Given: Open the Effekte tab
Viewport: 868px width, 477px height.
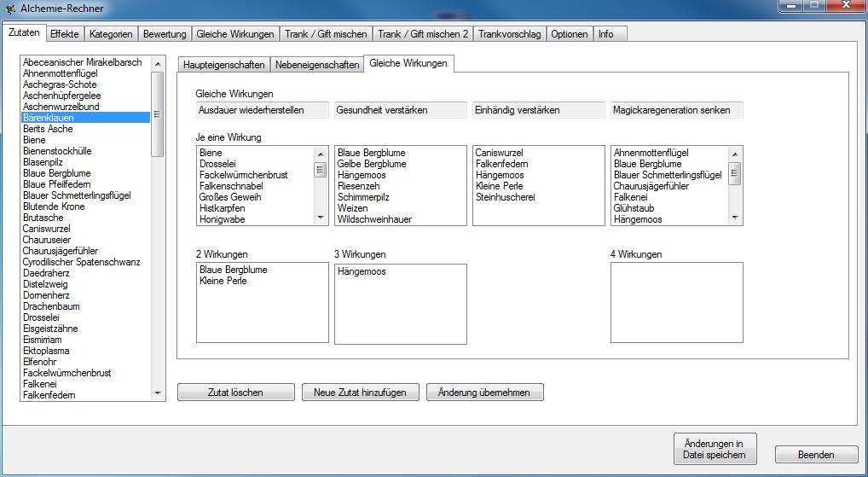Looking at the screenshot, I should click(x=65, y=34).
